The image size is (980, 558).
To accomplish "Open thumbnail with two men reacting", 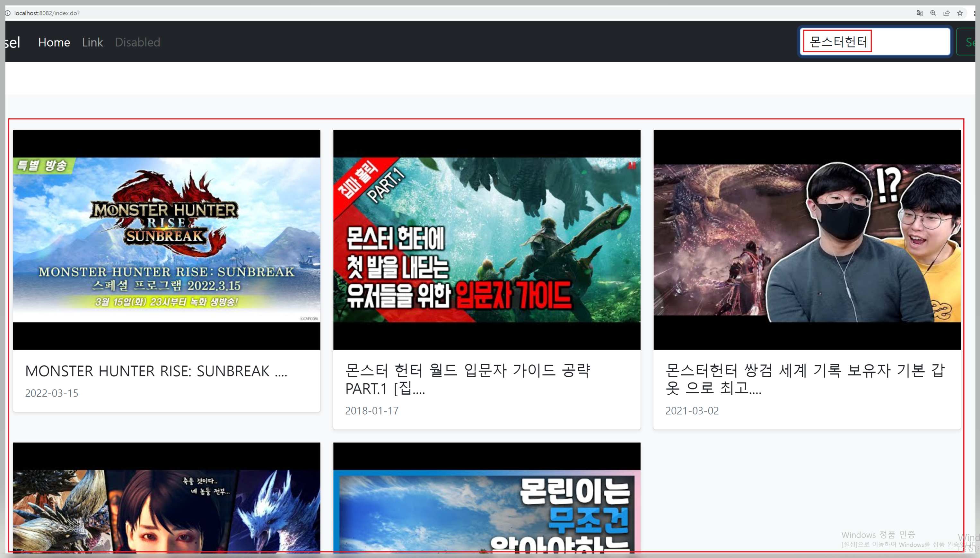I will [807, 239].
